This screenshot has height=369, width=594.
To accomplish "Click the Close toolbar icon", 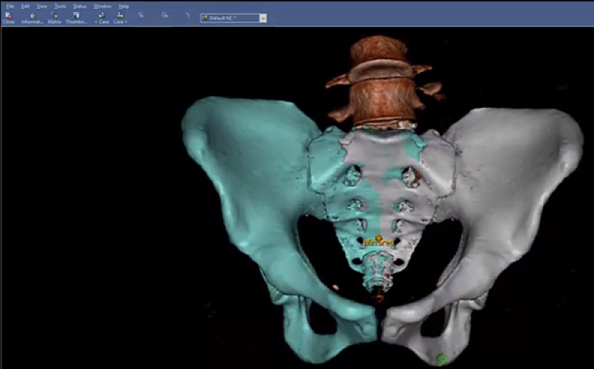I will pos(9,18).
